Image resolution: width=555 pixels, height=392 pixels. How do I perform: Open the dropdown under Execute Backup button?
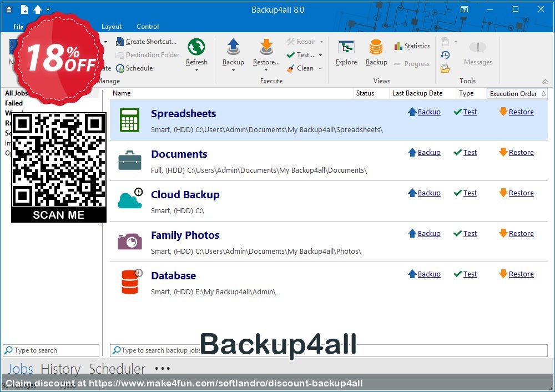tap(233, 70)
